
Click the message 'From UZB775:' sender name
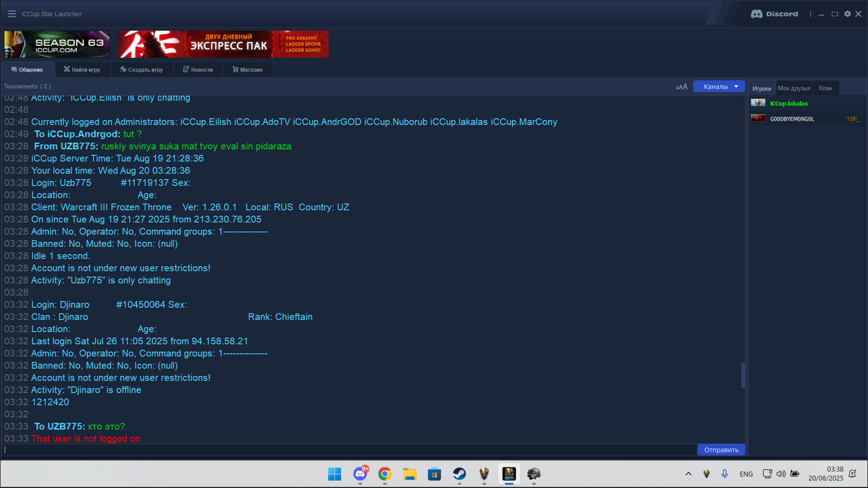click(x=66, y=146)
